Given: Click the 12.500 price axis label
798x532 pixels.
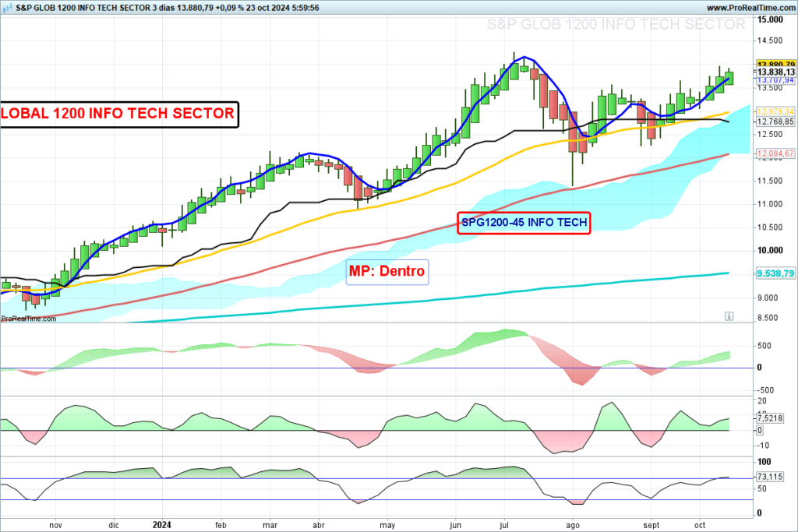Looking at the screenshot, I should click(x=770, y=134).
